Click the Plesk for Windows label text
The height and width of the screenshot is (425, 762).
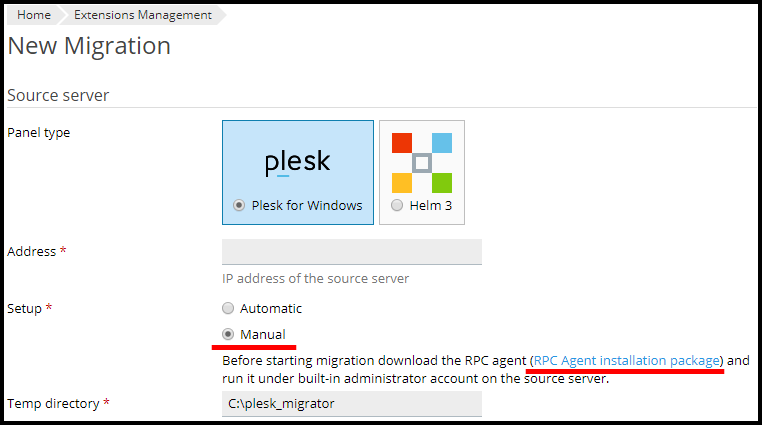(x=306, y=206)
